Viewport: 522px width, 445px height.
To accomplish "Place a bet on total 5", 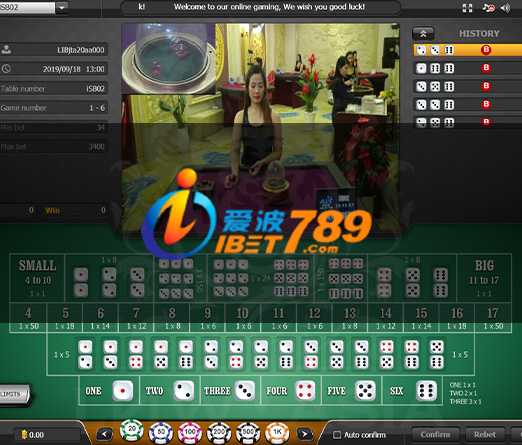I will (65, 318).
